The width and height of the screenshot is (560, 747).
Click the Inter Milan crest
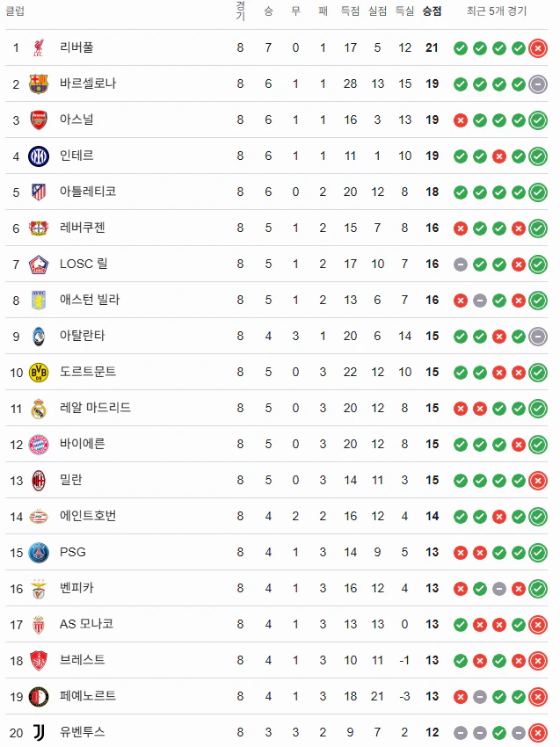(39, 156)
